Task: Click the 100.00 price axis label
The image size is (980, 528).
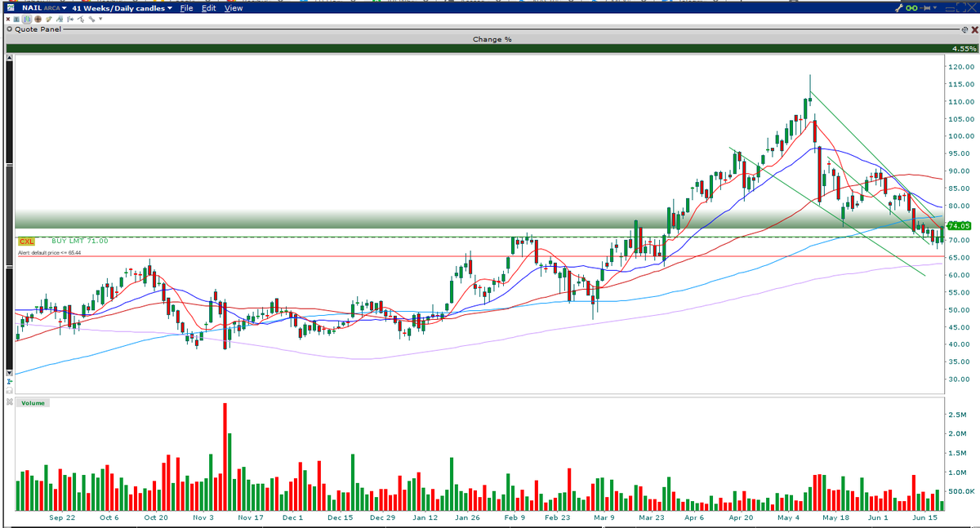Action: [x=962, y=136]
